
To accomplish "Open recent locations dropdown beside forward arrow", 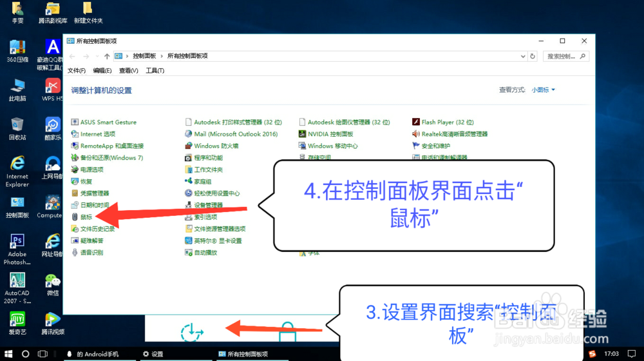I will 97,56.
